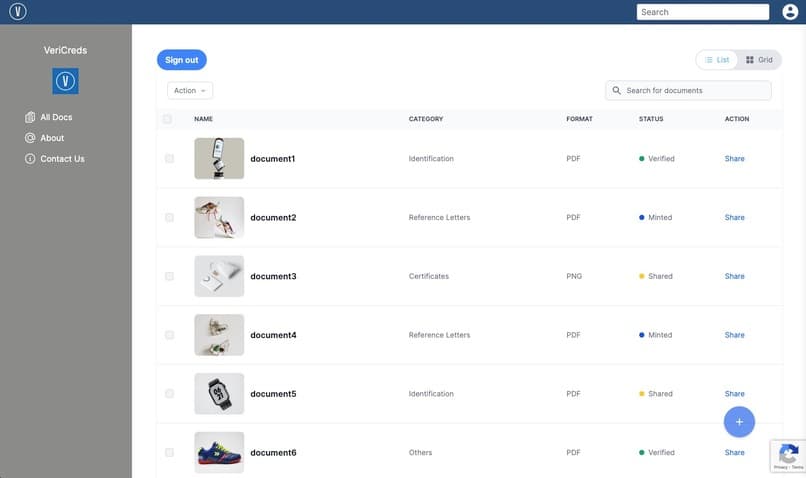Check the box for document2
This screenshot has width=806, height=478.
point(169,217)
